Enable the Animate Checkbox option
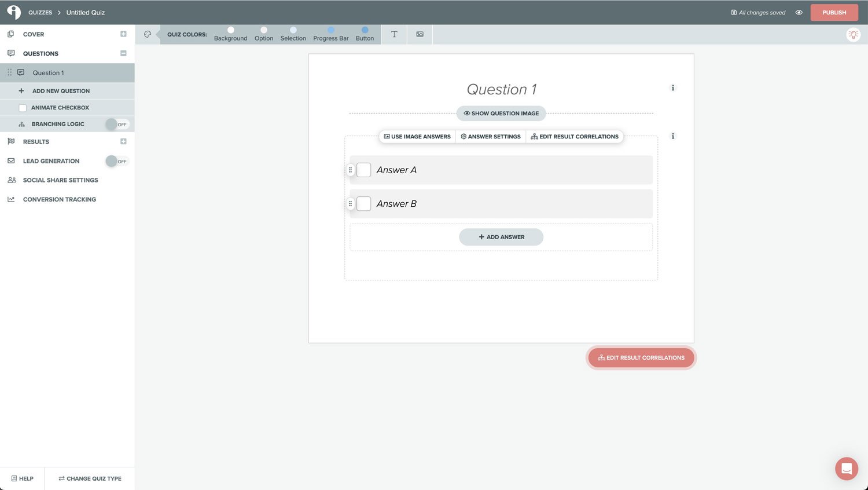The width and height of the screenshot is (868, 490). tap(23, 108)
